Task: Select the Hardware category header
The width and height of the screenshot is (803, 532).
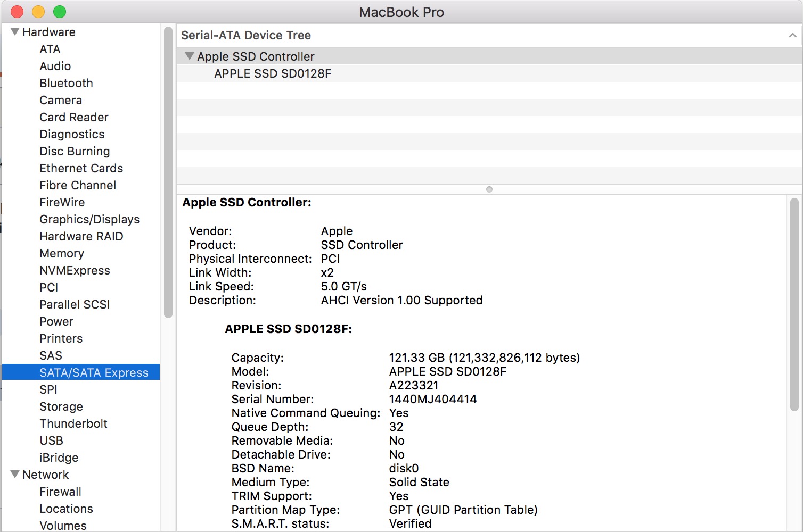Action: point(48,32)
